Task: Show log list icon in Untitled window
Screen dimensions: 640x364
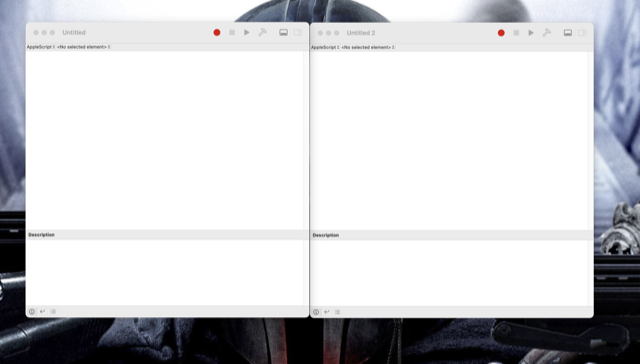Action: (x=53, y=311)
